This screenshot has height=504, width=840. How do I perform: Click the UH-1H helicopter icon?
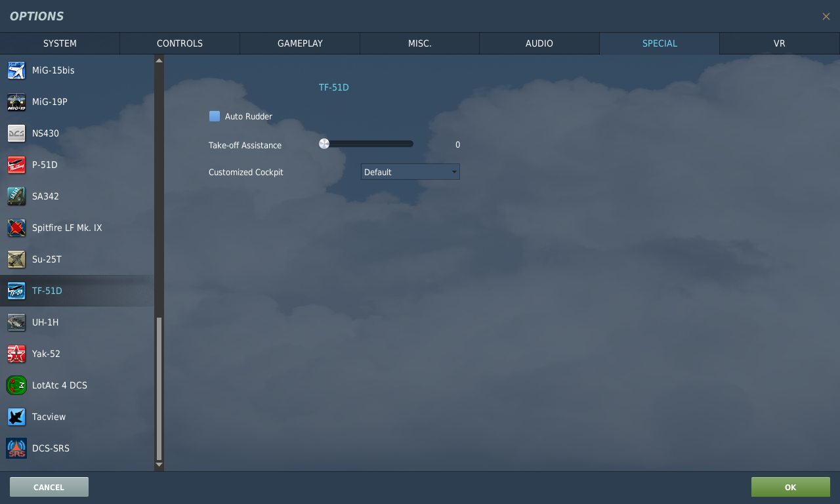[16, 322]
